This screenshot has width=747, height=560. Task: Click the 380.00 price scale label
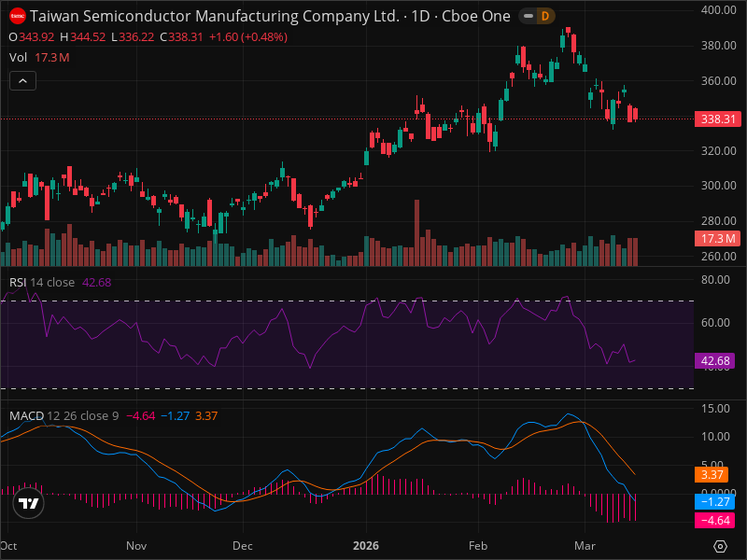tap(718, 45)
